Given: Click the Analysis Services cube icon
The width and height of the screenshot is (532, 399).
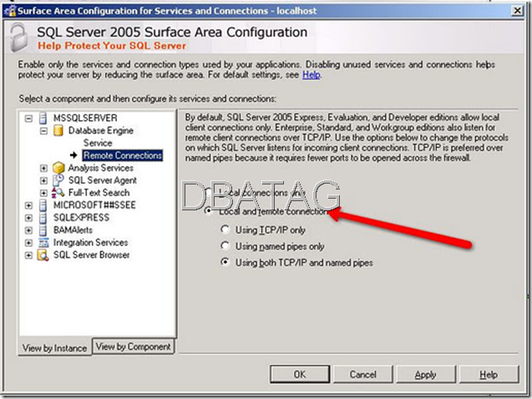Looking at the screenshot, I should 58,168.
